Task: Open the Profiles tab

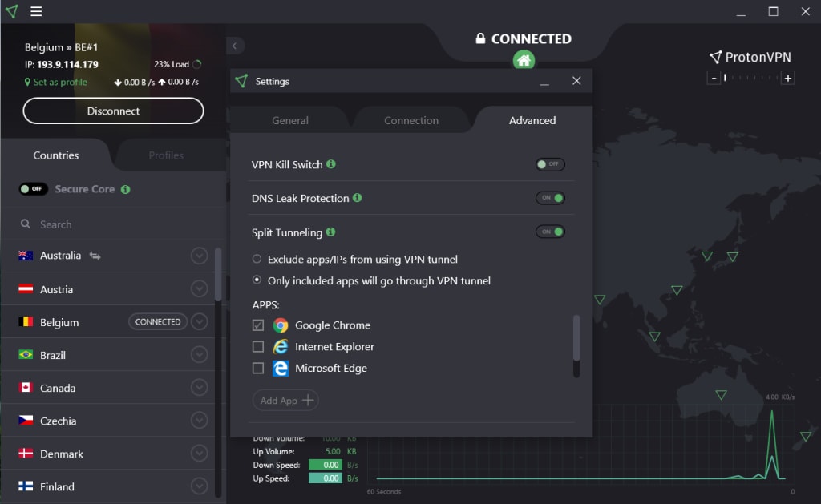Action: click(x=166, y=155)
